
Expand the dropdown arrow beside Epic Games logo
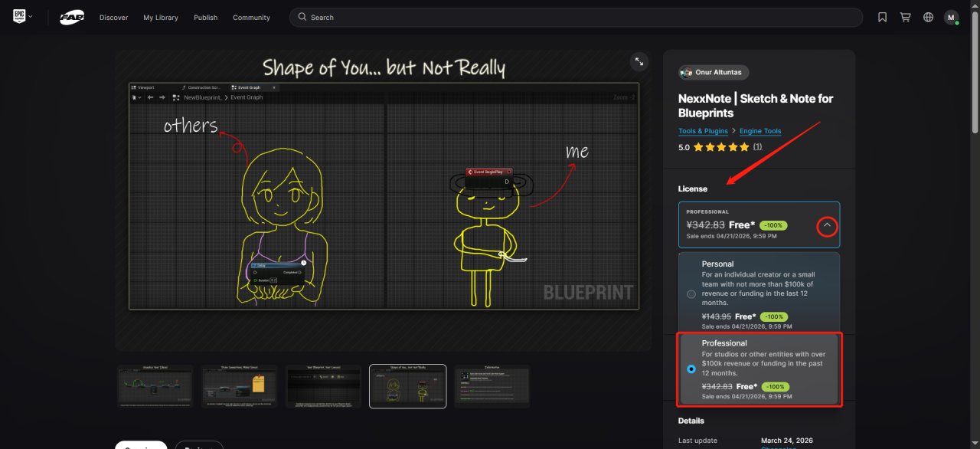pos(31,17)
